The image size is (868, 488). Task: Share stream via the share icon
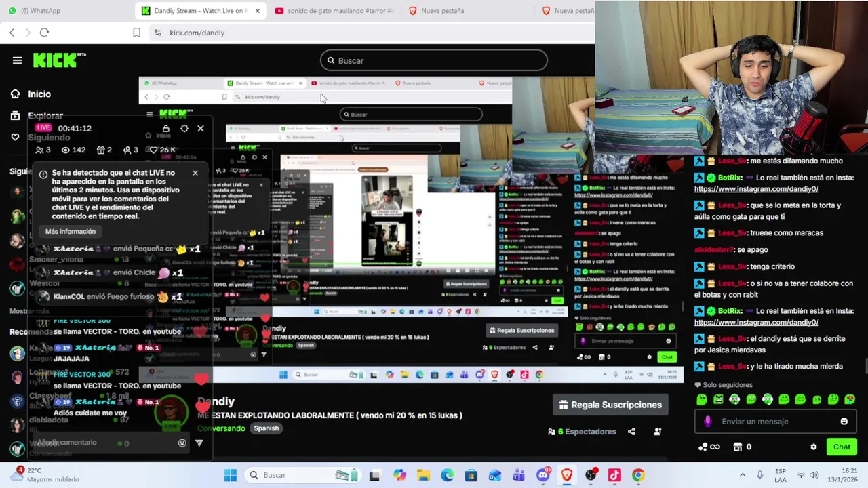[631, 432]
